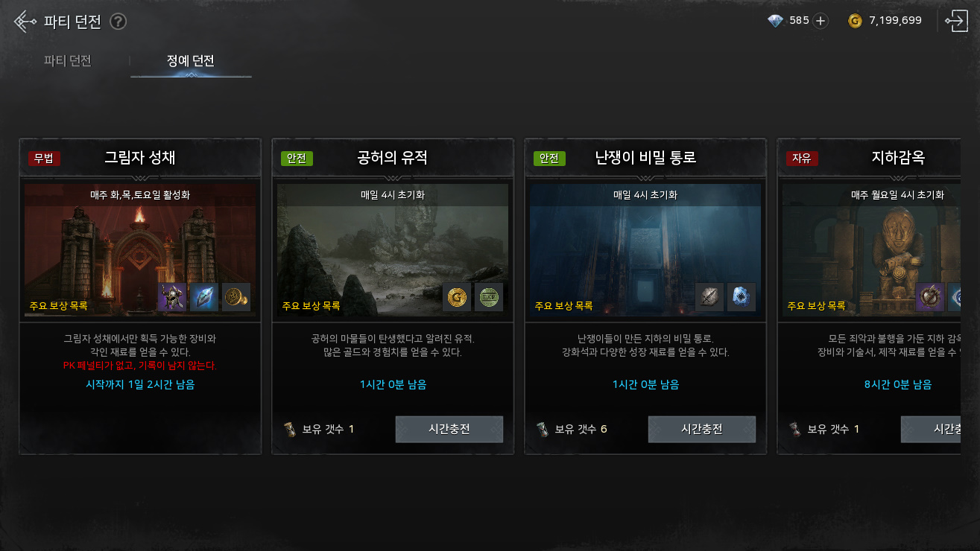Select the enhancement stone icon in 난쟁이 비밀 통로
Viewport: 980px width, 551px height.
[709, 297]
